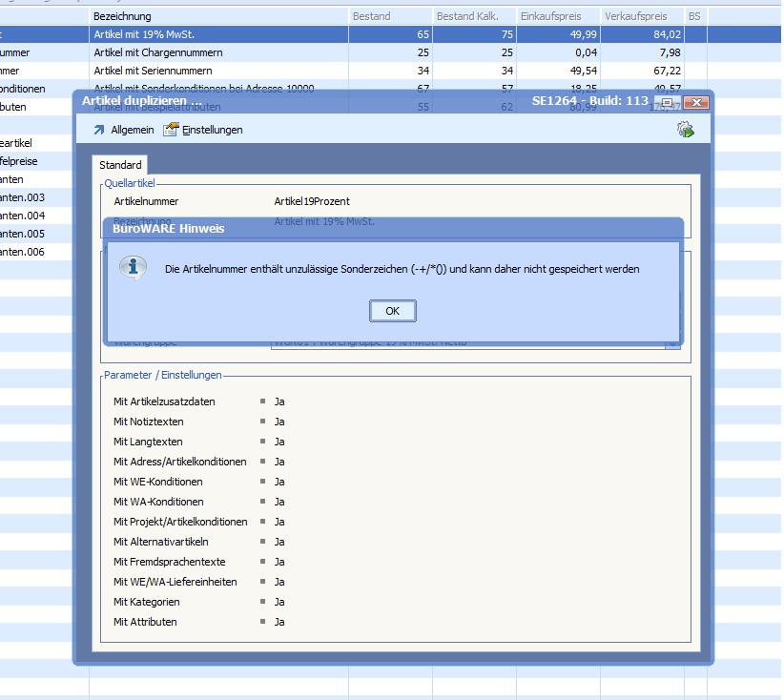
Task: Close the Artikel duplizieren window
Action: (694, 102)
